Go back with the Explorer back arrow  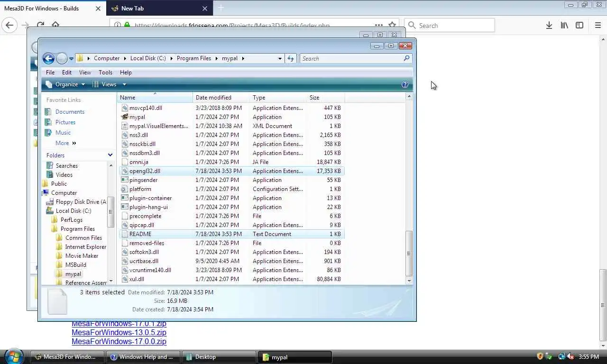tap(48, 58)
